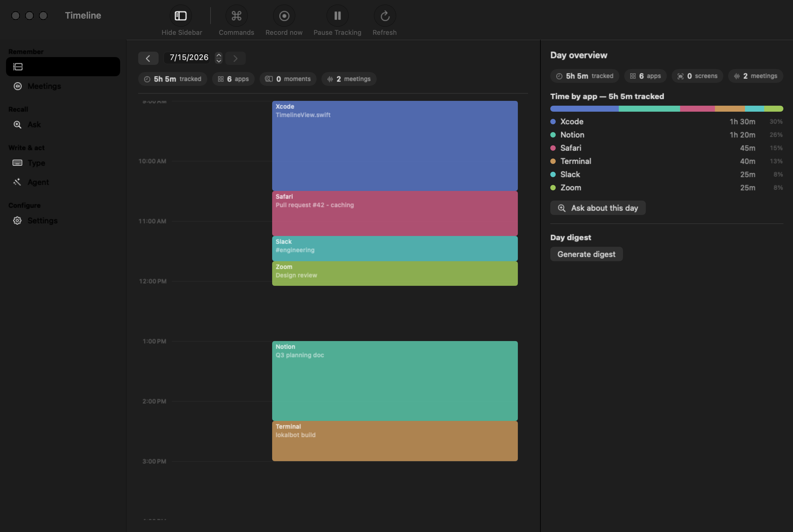Click the green Notion segment of the time bar
This screenshot has height=532, width=793.
coord(649,109)
